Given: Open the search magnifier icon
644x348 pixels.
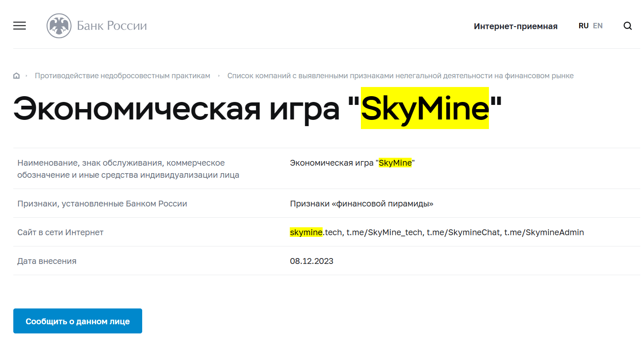Looking at the screenshot, I should point(628,26).
